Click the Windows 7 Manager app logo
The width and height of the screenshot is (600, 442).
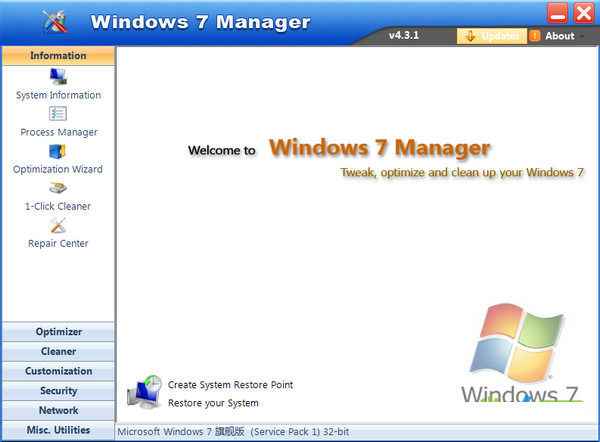click(55, 21)
